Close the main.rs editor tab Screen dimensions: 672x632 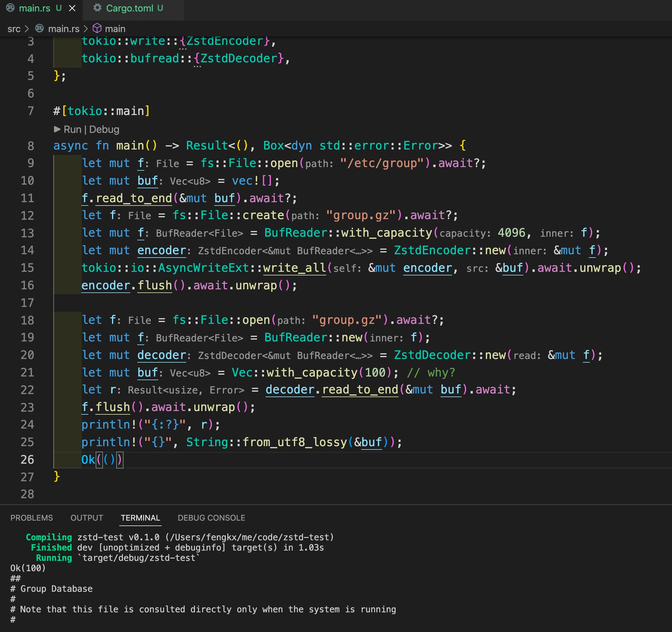click(72, 8)
